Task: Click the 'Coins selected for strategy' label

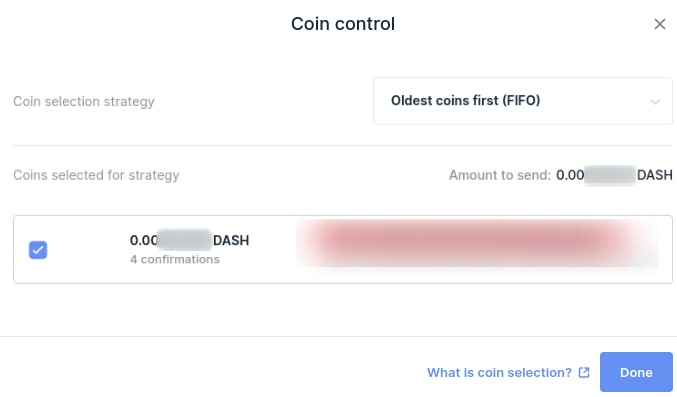Action: coord(96,175)
